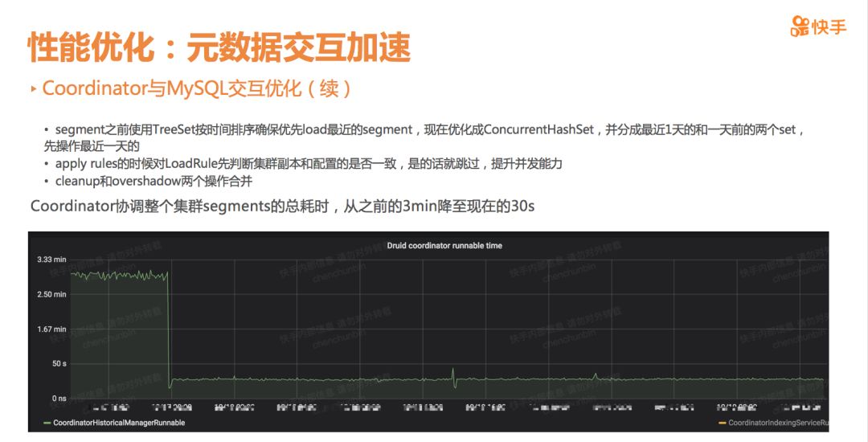Click the 0 ns y-axis label
This screenshot has height=442, width=868.
59,399
